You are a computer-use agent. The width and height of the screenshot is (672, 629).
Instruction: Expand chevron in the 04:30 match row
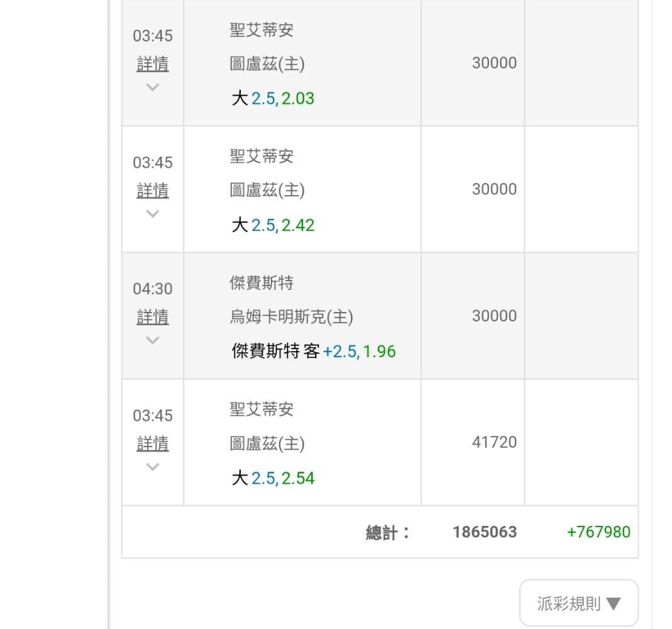[x=152, y=340]
